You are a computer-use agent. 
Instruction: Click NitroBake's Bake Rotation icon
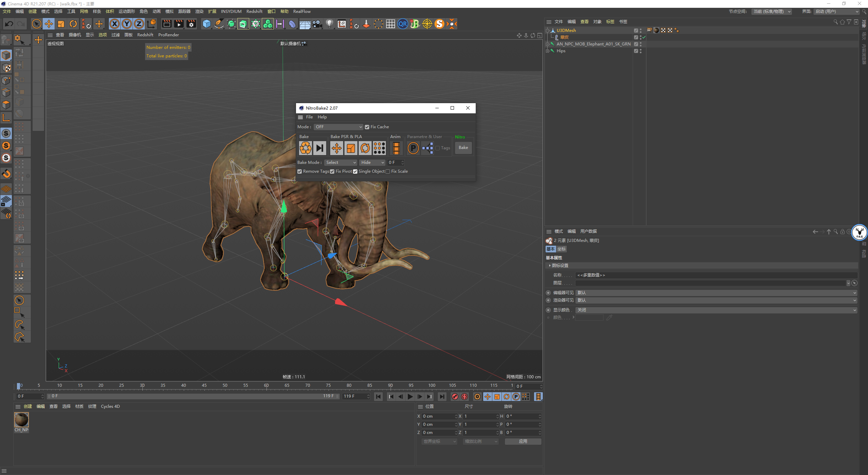point(365,148)
